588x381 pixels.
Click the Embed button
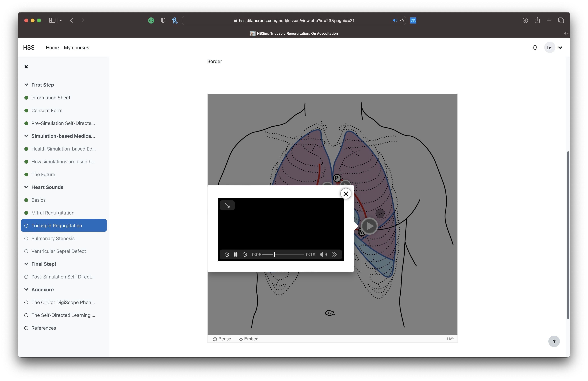tap(248, 339)
